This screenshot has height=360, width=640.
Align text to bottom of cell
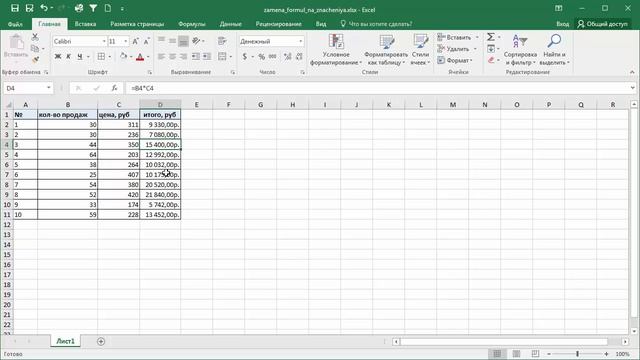(x=183, y=41)
